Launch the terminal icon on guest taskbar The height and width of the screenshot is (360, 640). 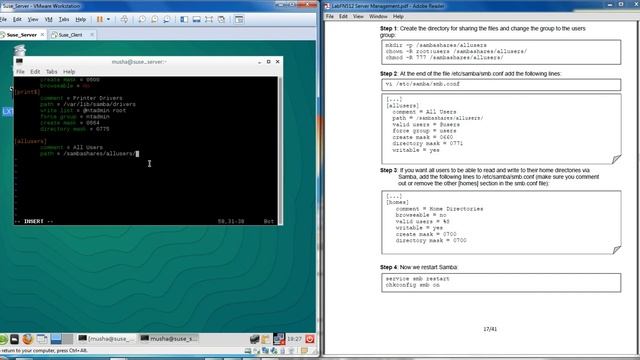pos(14,339)
